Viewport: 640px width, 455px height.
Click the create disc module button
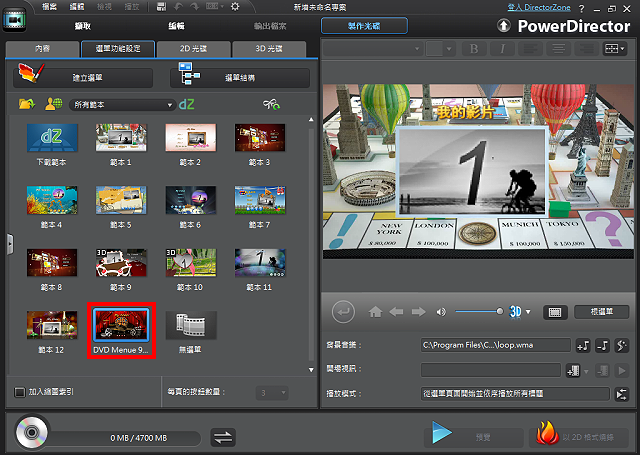pyautogui.click(x=364, y=26)
